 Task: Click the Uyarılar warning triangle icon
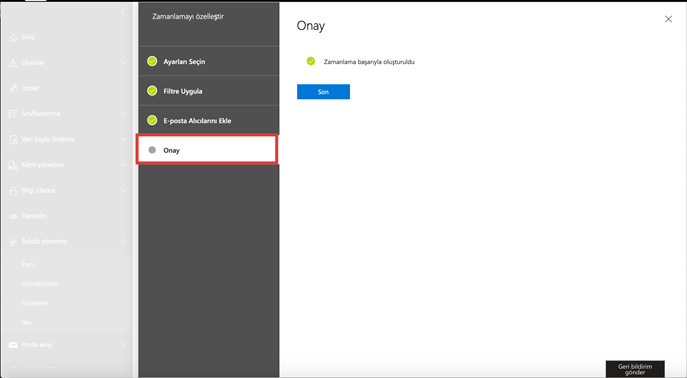[13, 63]
